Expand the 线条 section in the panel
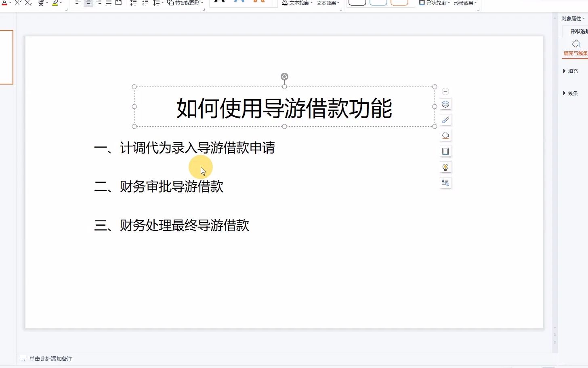The width and height of the screenshot is (588, 368). (x=572, y=93)
